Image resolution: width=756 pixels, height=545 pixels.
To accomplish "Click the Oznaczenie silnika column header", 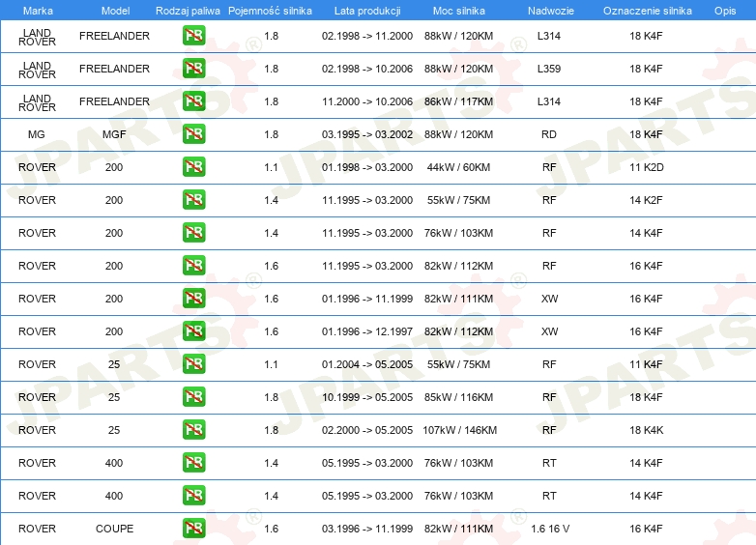I will tap(648, 11).
